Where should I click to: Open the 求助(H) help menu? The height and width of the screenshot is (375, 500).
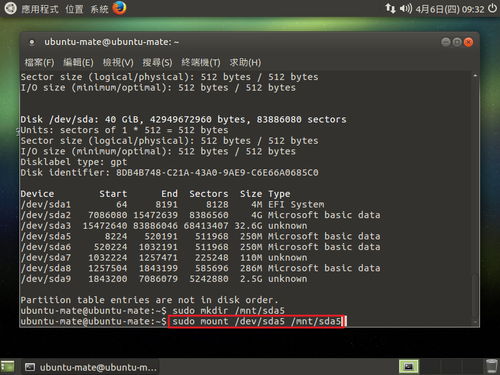[x=245, y=62]
